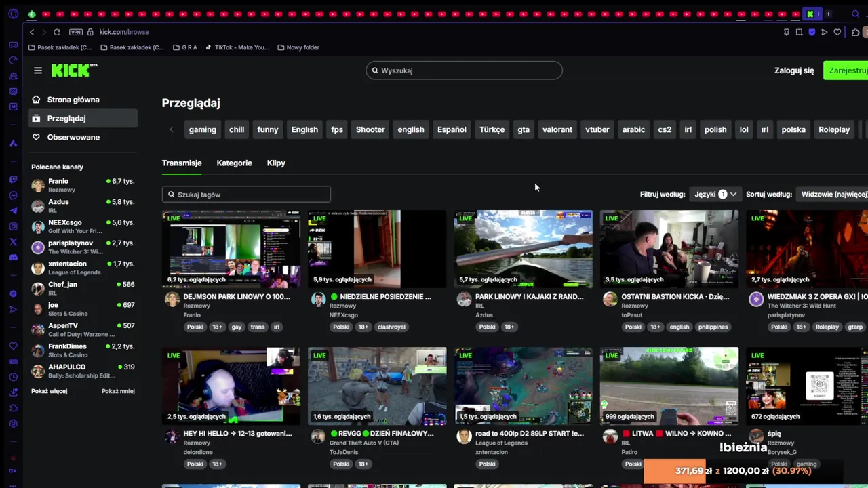Screen dimensions: 868x488
Task: Open Messenger in the Opera sidebar
Action: tap(13, 196)
